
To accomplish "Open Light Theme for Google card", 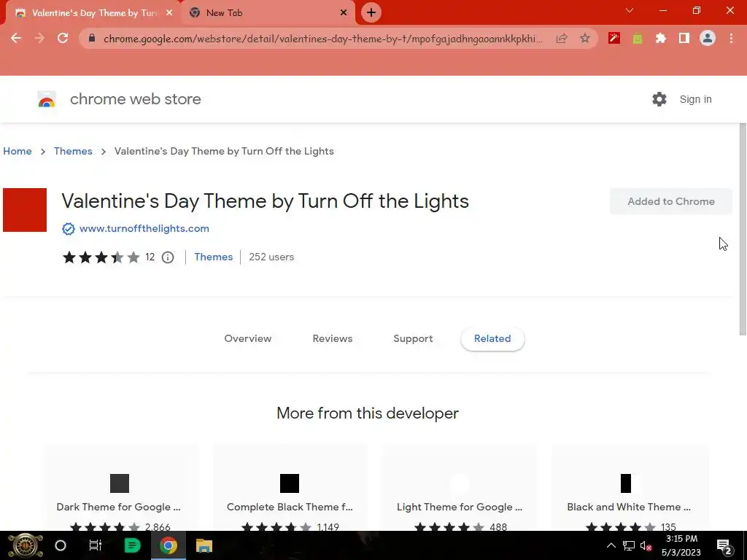I will coord(460,488).
